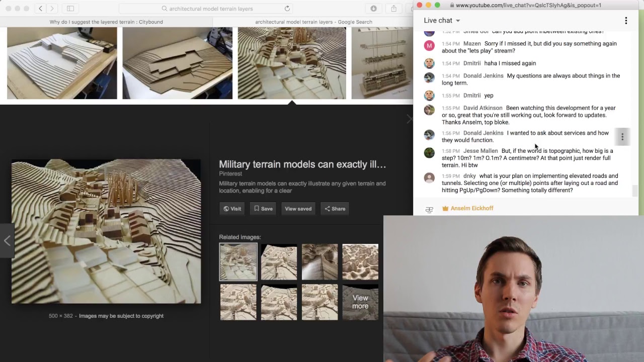Select fourth related image in top row

click(x=360, y=262)
